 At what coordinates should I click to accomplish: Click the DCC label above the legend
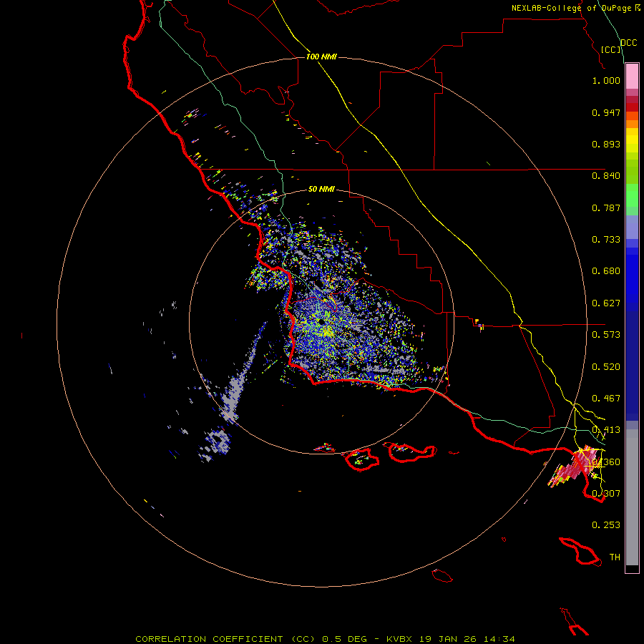point(628,43)
